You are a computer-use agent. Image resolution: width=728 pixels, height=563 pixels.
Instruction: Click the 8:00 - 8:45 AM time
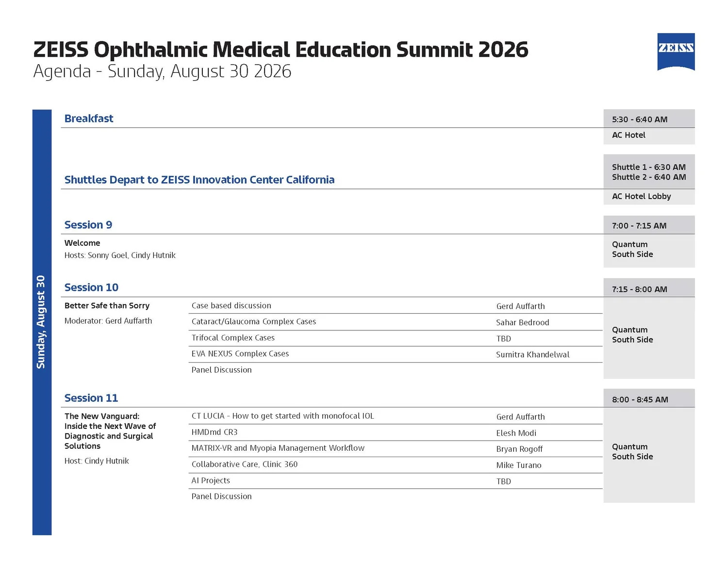[x=640, y=400]
